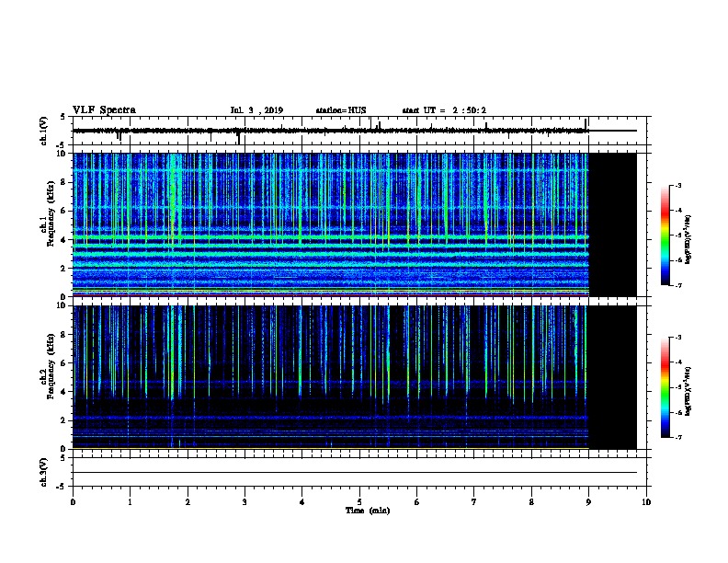Click time axis tick label "8"
This screenshot has width=728, height=563.
[531, 501]
